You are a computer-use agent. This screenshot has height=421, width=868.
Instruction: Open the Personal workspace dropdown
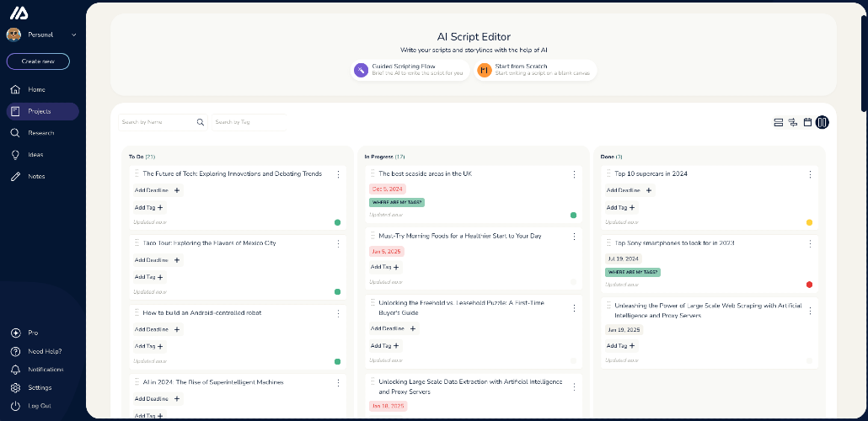click(x=41, y=35)
